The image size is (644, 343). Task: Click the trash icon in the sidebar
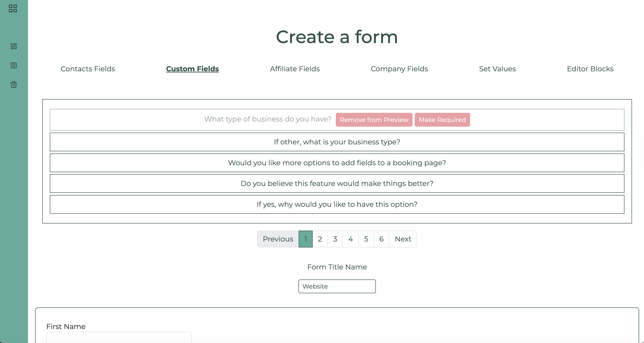(14, 84)
